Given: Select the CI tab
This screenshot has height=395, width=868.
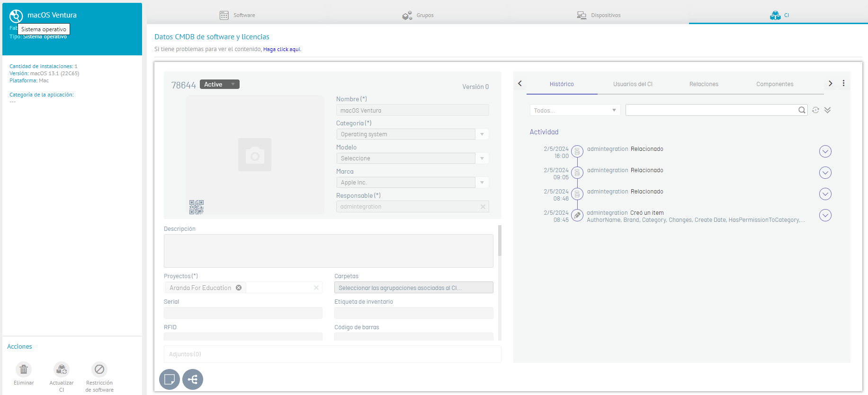Looking at the screenshot, I should click(779, 15).
